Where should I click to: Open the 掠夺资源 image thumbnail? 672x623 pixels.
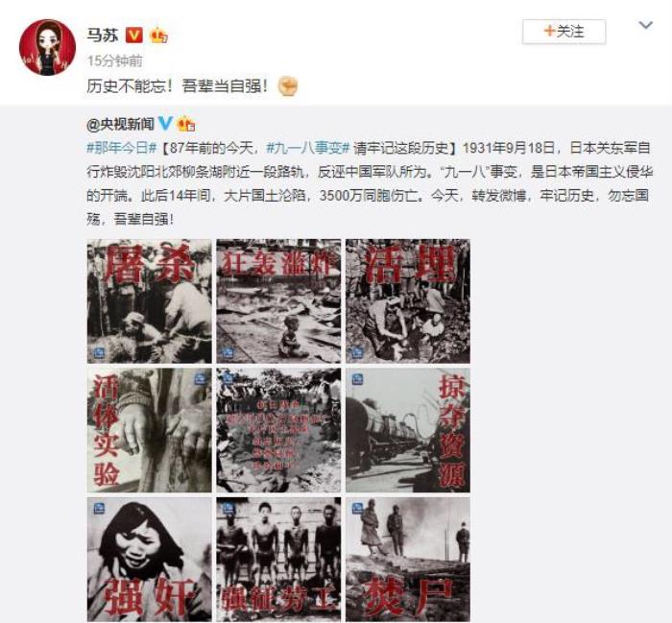click(408, 430)
